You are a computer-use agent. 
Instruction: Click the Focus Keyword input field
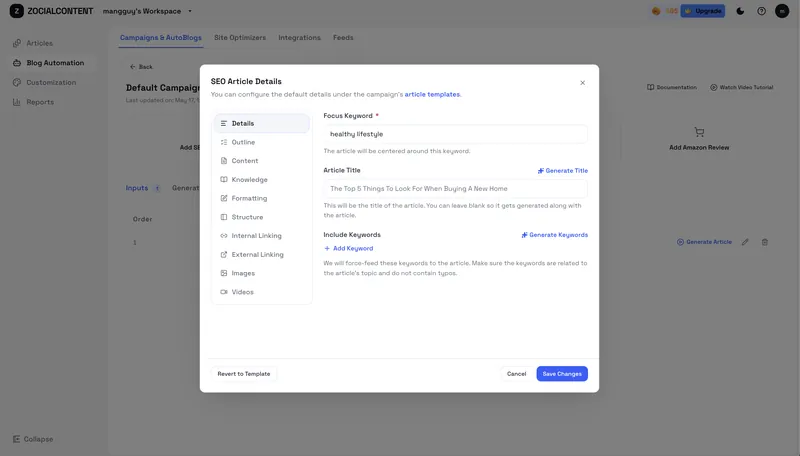pos(455,134)
